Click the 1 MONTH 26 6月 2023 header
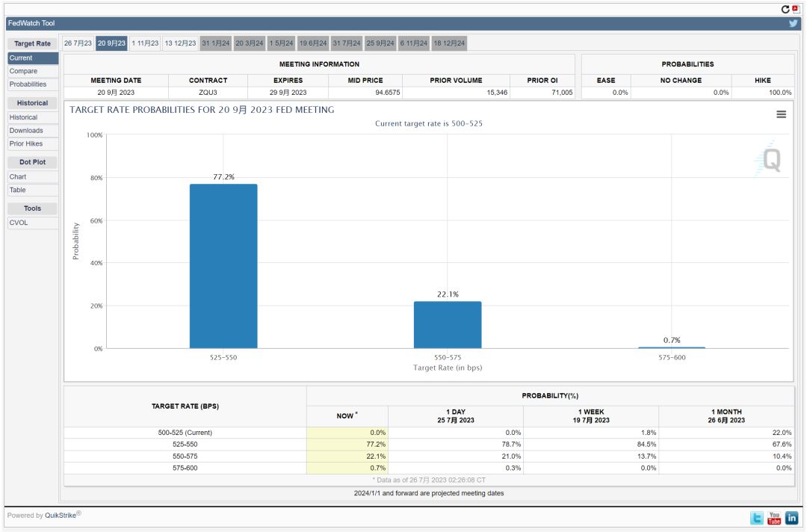Screen dimensions: 807x532 [726, 416]
